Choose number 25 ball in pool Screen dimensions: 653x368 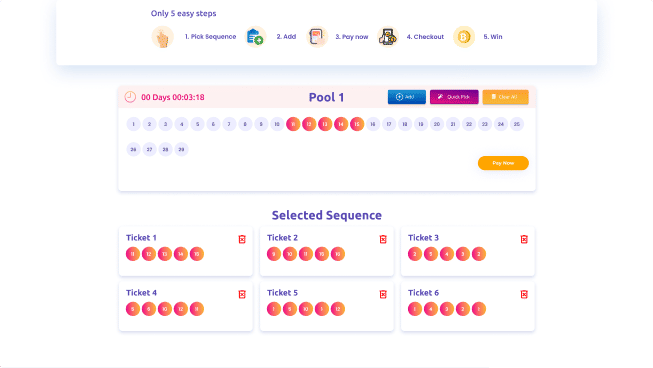pos(517,124)
